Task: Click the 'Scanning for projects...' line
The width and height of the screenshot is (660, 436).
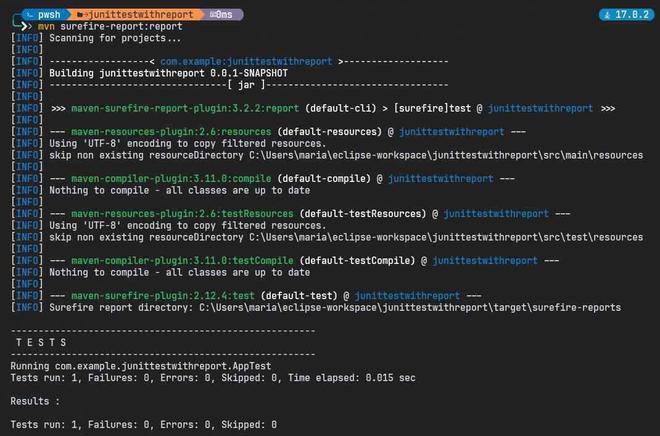Action: [115, 38]
